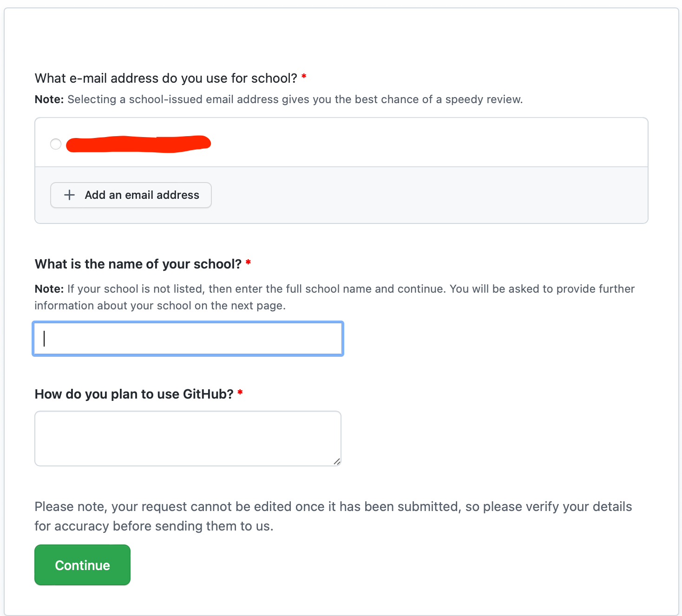This screenshot has height=616, width=682.
Task: Click the 'Add an email address' button text
Action: pos(142,195)
